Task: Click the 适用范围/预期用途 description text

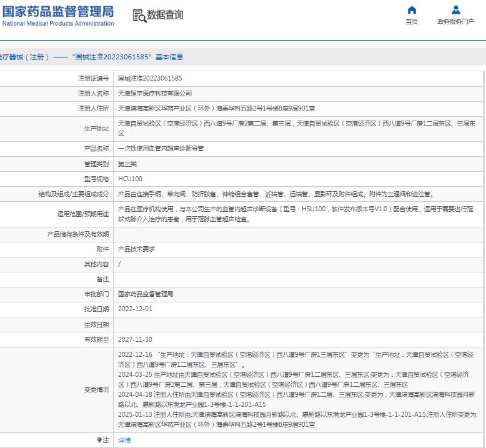Action: [x=295, y=214]
